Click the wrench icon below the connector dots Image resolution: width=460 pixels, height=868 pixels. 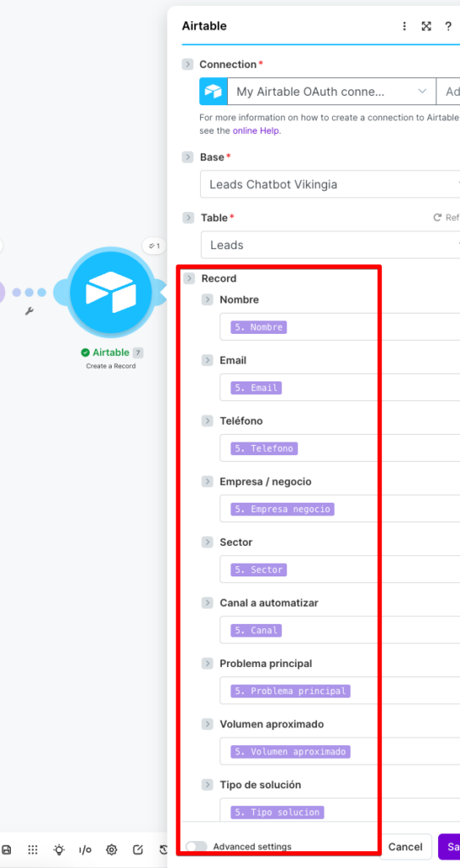(x=30, y=311)
